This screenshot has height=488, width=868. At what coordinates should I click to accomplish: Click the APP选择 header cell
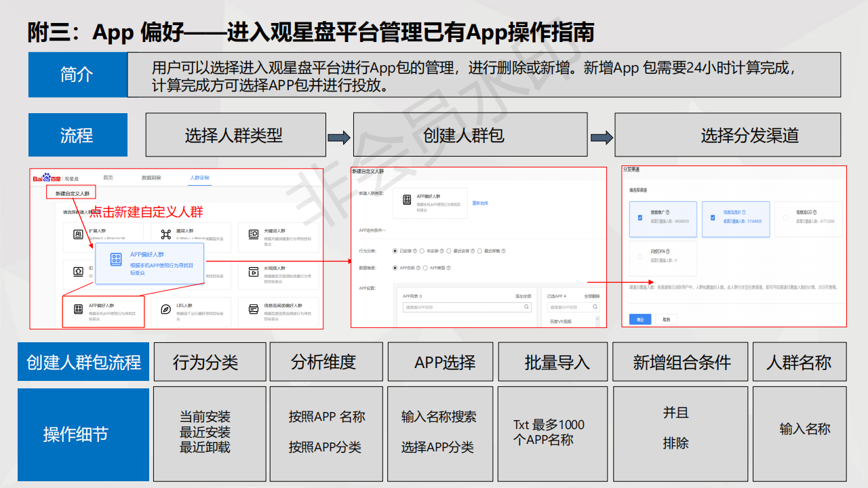[x=441, y=363]
